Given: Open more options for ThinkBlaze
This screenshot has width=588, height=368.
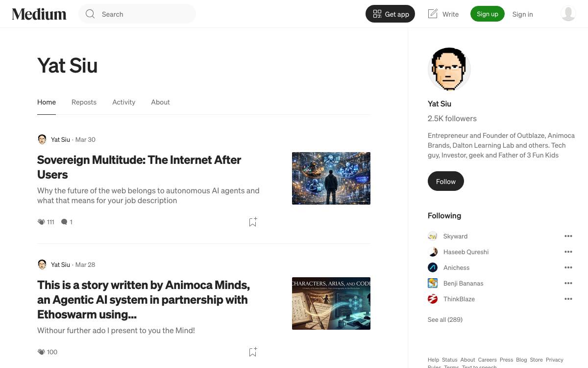Looking at the screenshot, I should [x=568, y=299].
